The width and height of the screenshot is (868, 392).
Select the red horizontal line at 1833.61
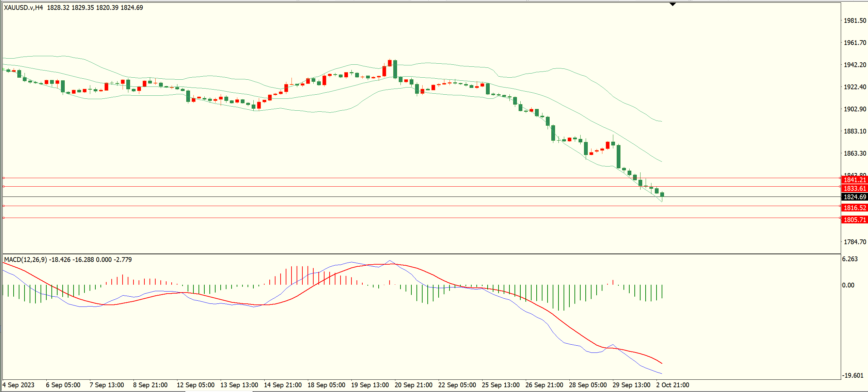pyautogui.click(x=422, y=187)
